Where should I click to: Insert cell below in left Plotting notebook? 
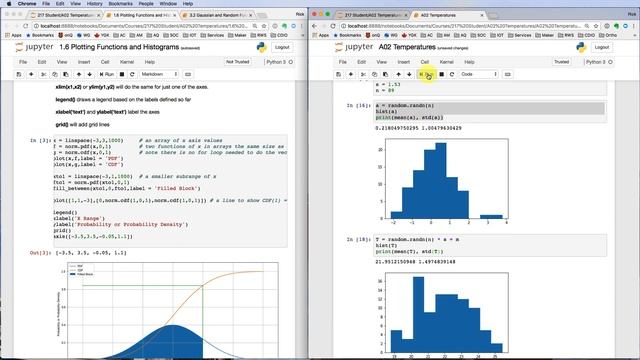click(31, 74)
